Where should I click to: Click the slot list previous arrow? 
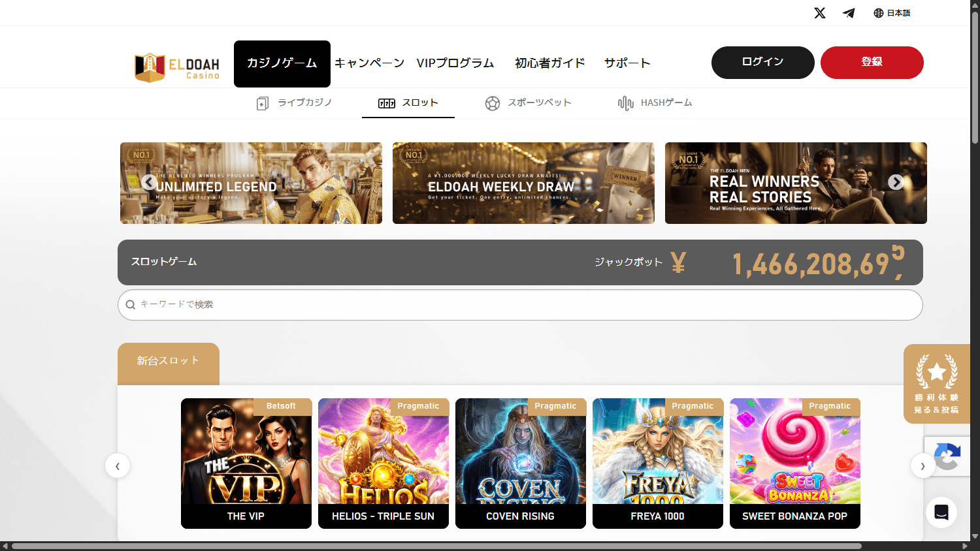(118, 465)
